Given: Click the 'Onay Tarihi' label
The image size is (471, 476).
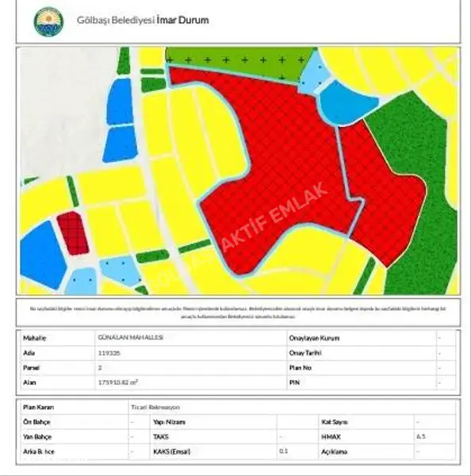Looking at the screenshot, I should [305, 353].
